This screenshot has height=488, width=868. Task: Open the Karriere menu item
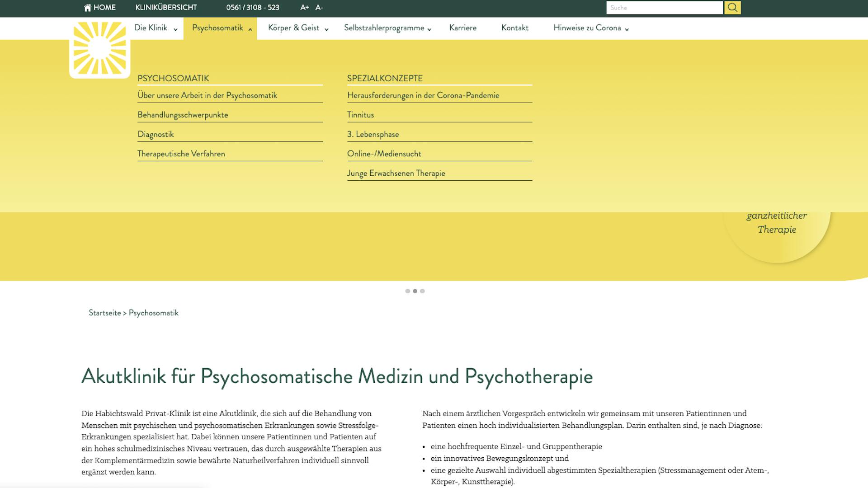462,28
